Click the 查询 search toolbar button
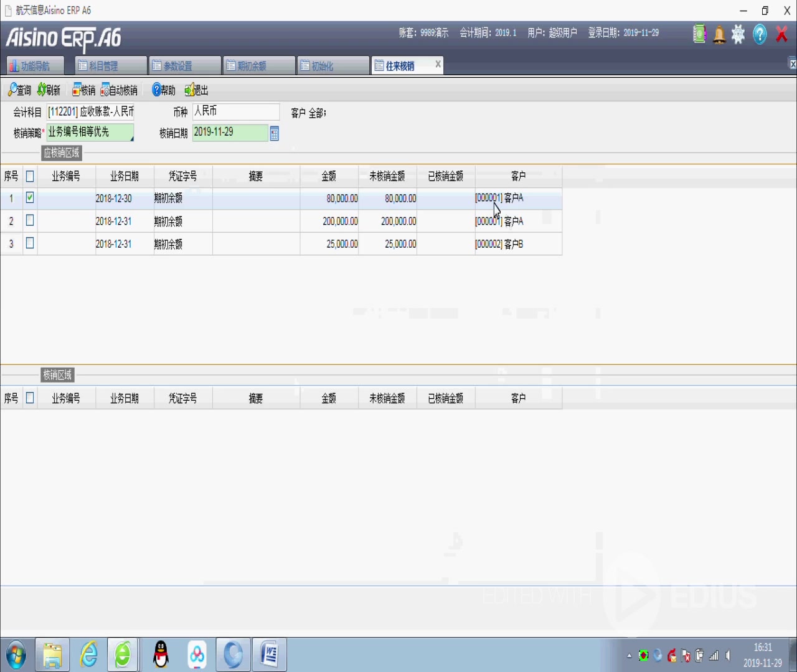The width and height of the screenshot is (797, 672). coord(19,90)
